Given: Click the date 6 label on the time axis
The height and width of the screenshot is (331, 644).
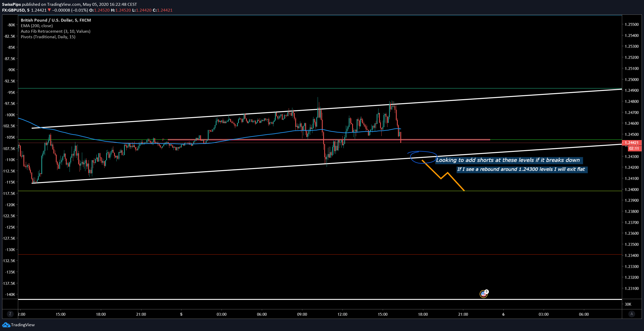Looking at the screenshot, I should 503,314.
